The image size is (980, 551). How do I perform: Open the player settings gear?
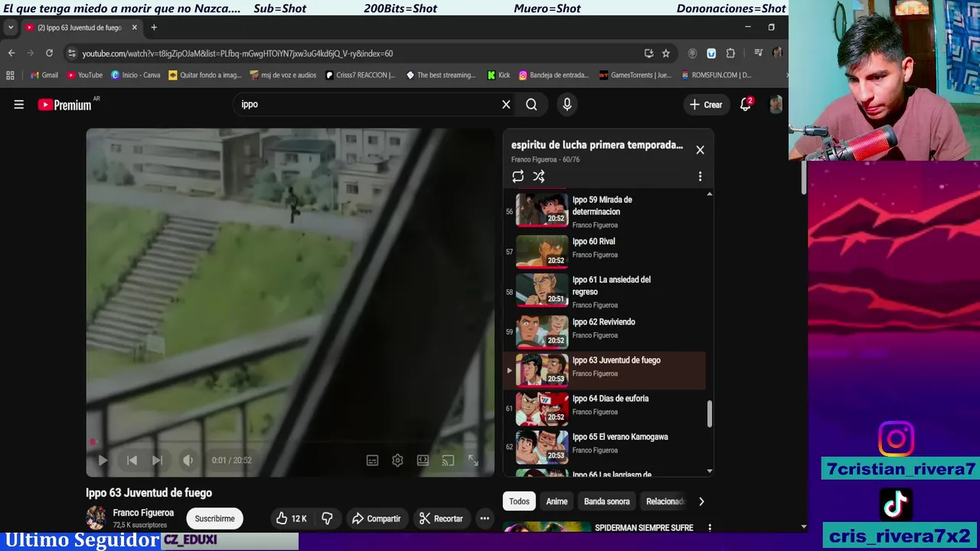click(x=397, y=460)
